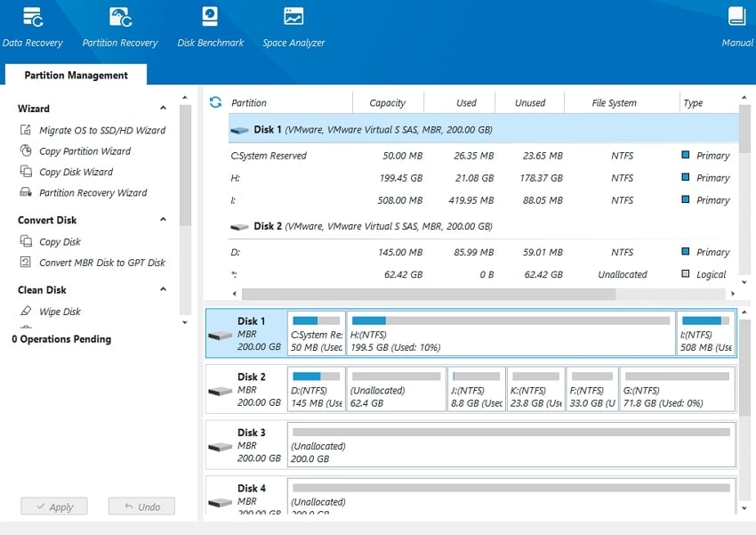Image resolution: width=756 pixels, height=535 pixels.
Task: Sort by the File System column header
Action: pos(622,102)
